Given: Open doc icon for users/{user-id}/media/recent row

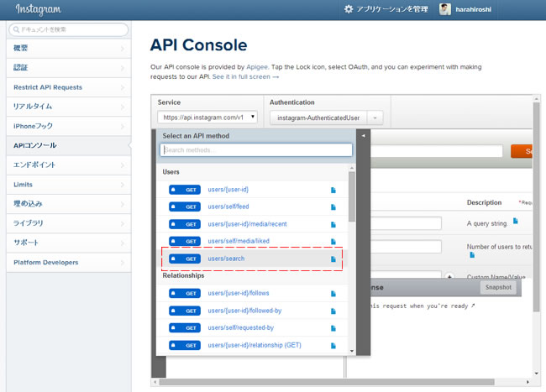Looking at the screenshot, I should point(333,224).
